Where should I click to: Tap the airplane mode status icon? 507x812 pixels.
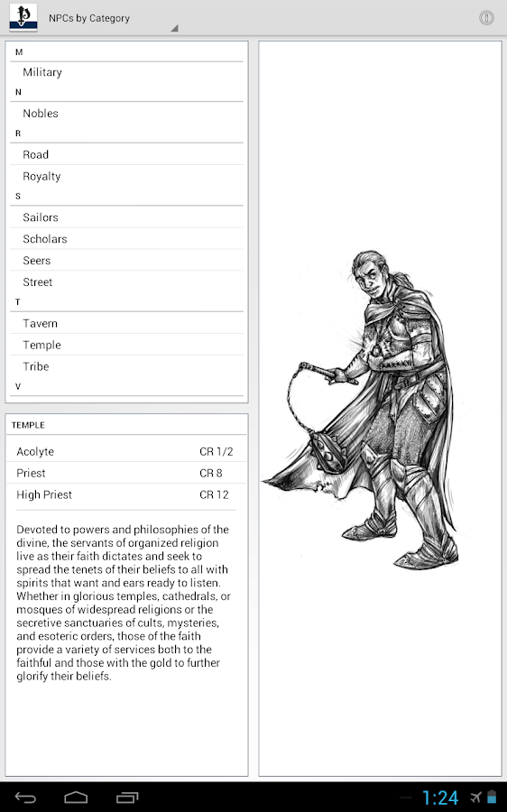point(475,798)
